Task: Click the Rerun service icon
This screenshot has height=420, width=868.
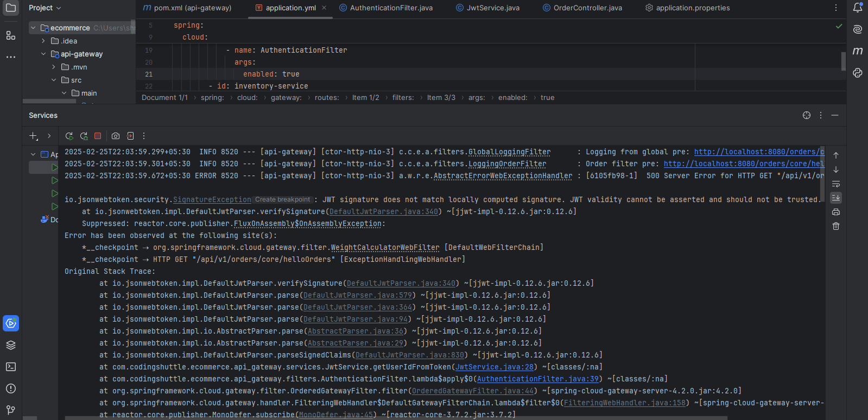Action: (69, 136)
